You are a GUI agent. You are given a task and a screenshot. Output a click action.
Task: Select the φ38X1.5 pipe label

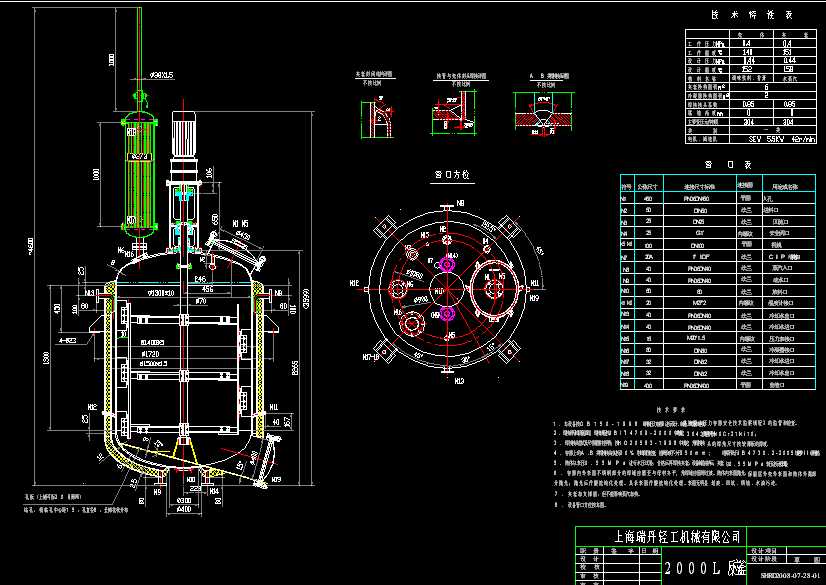[162, 76]
